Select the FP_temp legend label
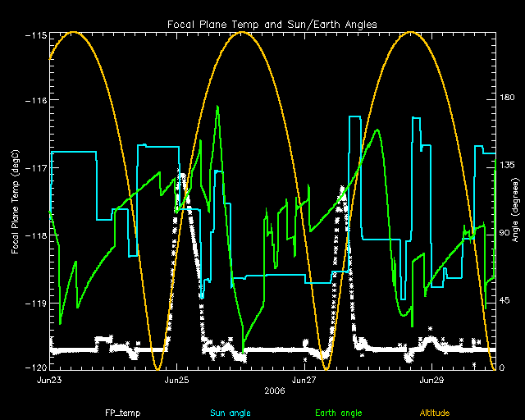The image size is (525, 420). pyautogui.click(x=121, y=412)
